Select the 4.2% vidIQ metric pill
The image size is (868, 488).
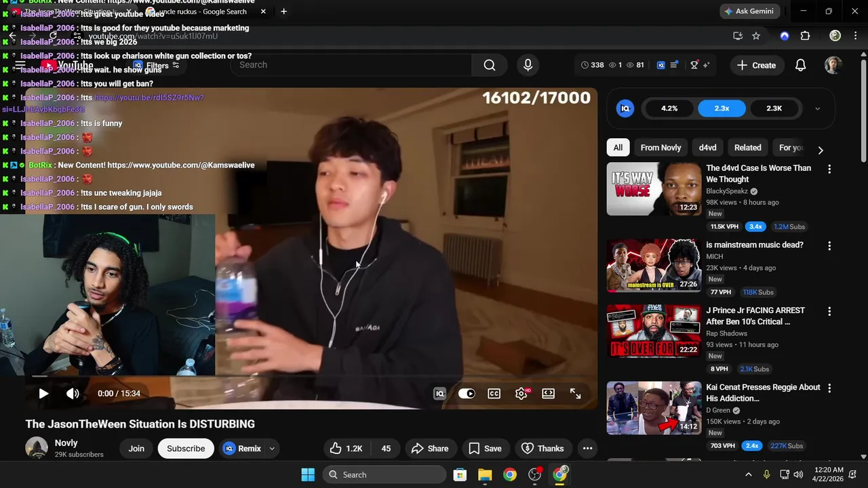pos(669,108)
